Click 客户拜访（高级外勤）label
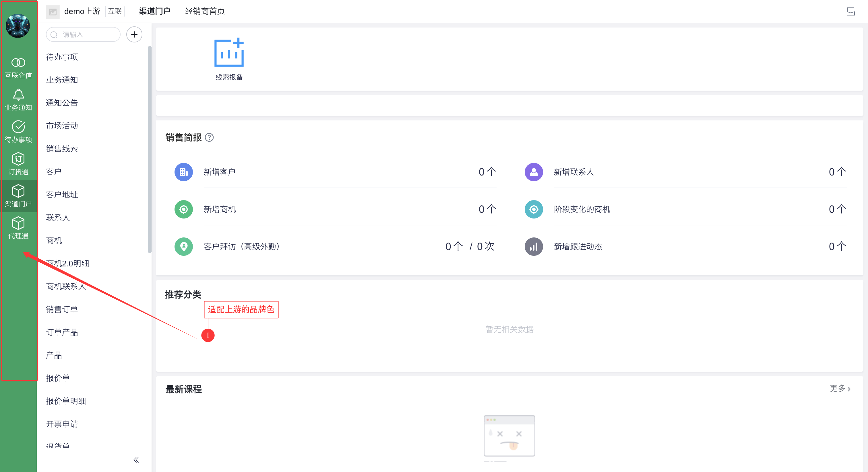This screenshot has height=472, width=868. [x=243, y=247]
